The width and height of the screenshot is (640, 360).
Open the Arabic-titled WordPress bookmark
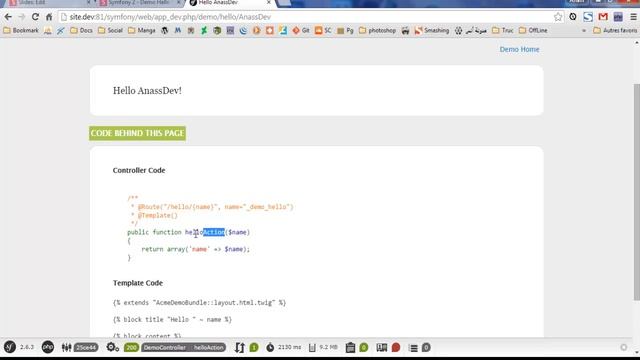point(471,31)
